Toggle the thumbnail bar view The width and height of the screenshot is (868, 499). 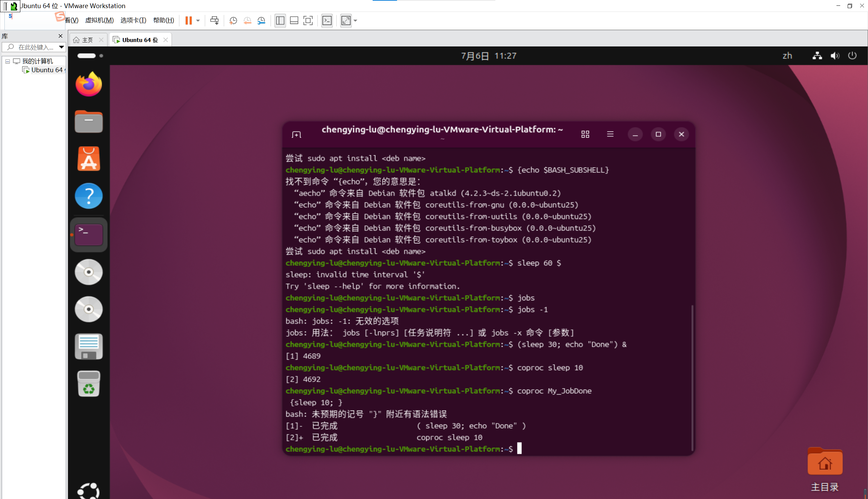tap(294, 21)
